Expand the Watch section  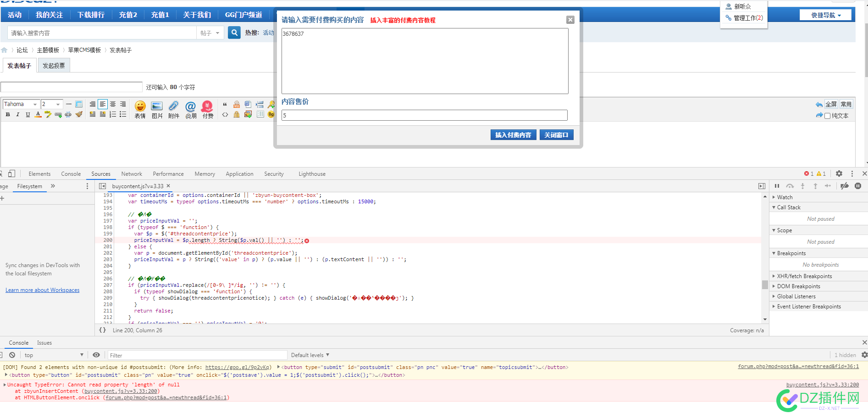coord(785,197)
